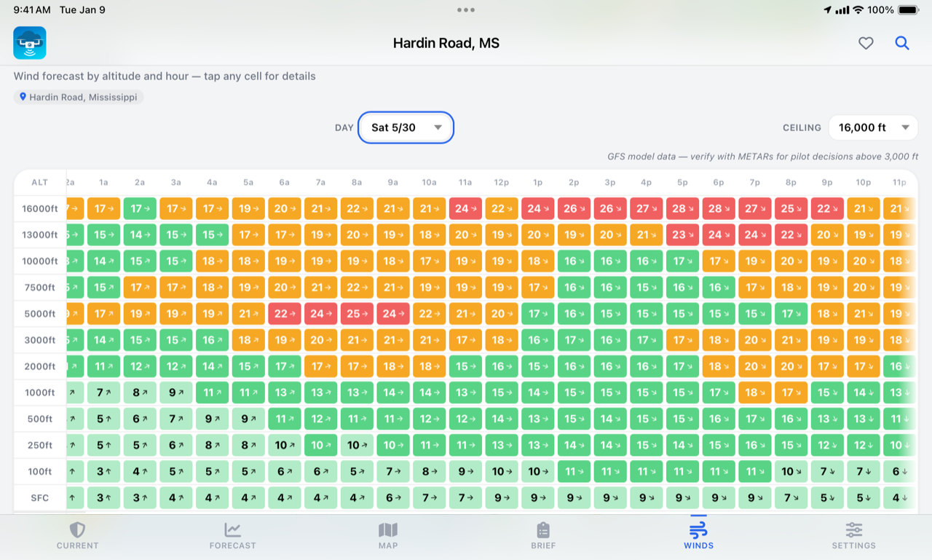The height and width of the screenshot is (560, 932).
Task: Tap the 20 cell at 10000ft 8p
Action: pyautogui.click(x=791, y=261)
